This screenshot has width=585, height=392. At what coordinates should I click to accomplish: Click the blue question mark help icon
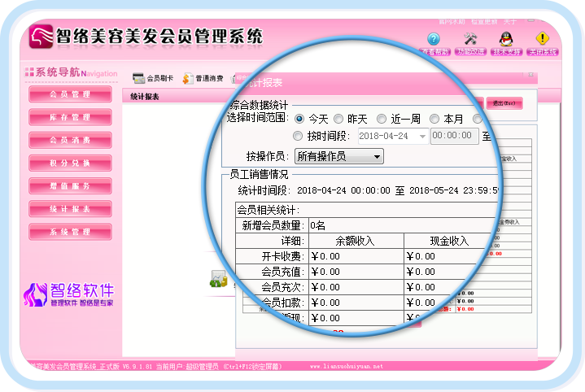[434, 39]
